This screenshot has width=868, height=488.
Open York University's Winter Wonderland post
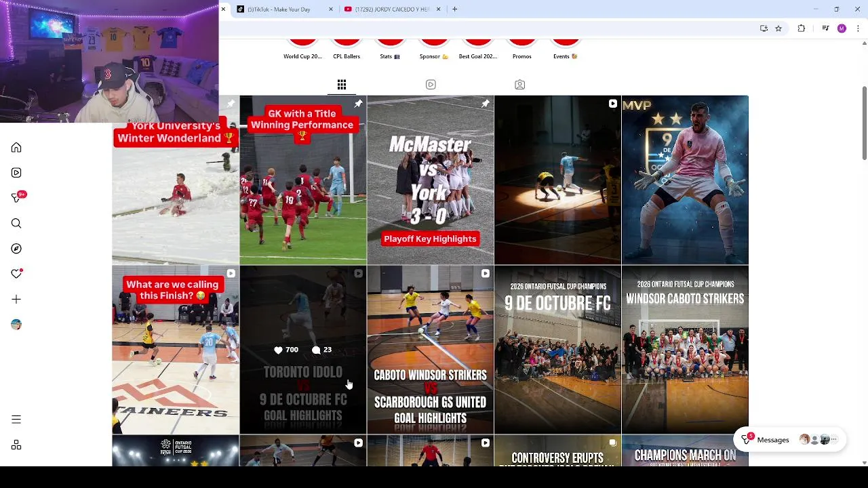(x=176, y=180)
